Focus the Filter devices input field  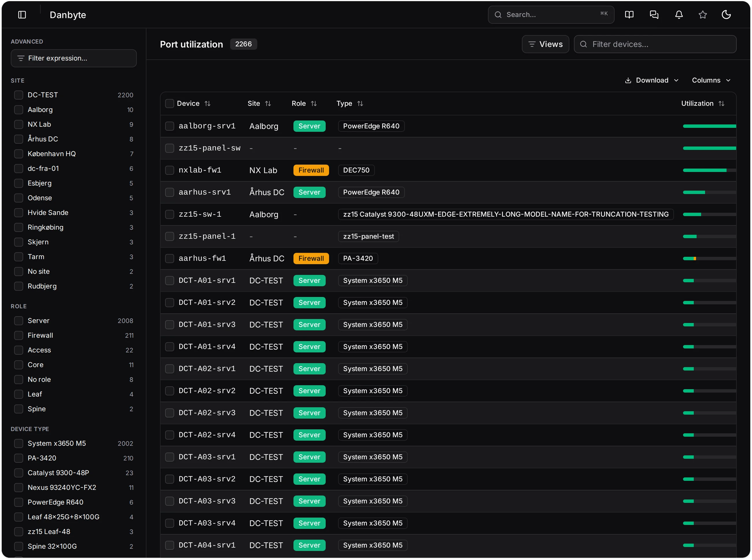(655, 44)
